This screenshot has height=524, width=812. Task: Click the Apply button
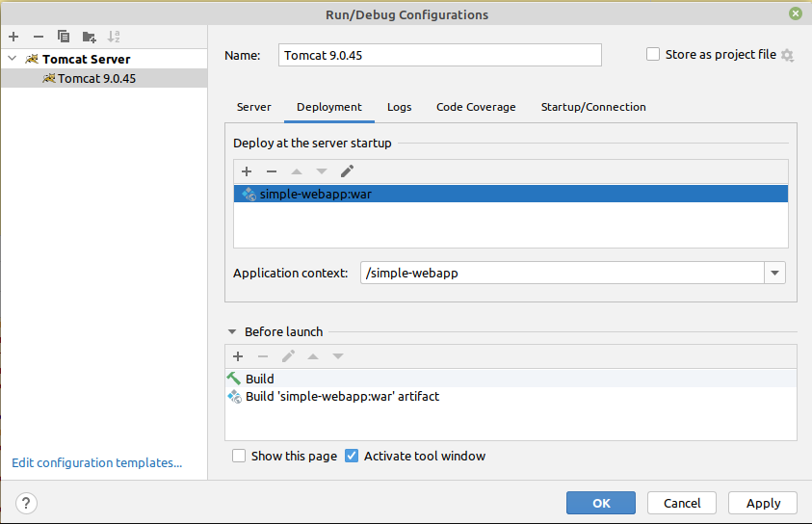(763, 503)
